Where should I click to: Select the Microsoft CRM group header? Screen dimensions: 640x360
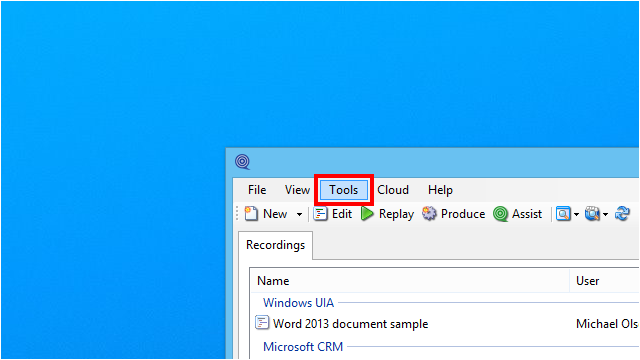[x=303, y=347]
